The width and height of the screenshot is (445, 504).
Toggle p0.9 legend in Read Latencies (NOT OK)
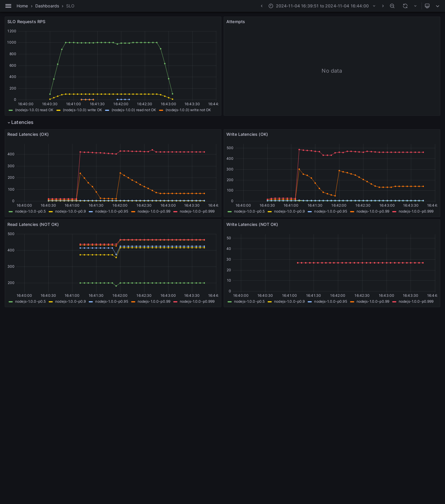71,302
